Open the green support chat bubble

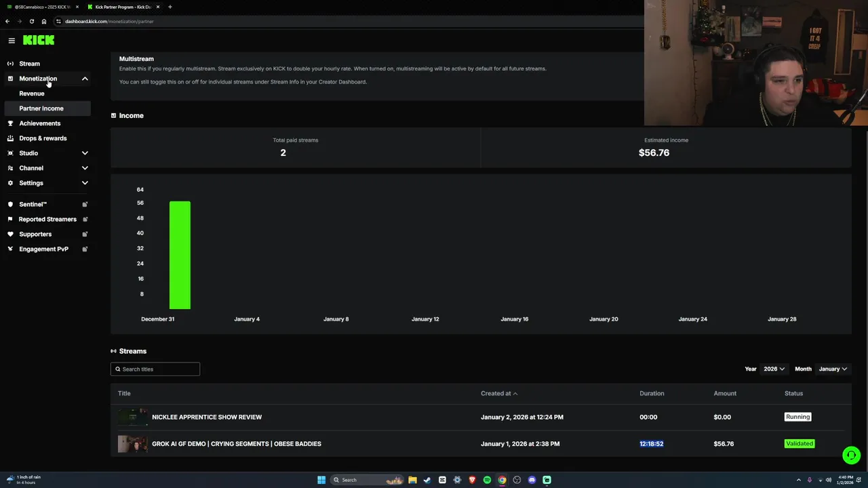click(x=851, y=455)
